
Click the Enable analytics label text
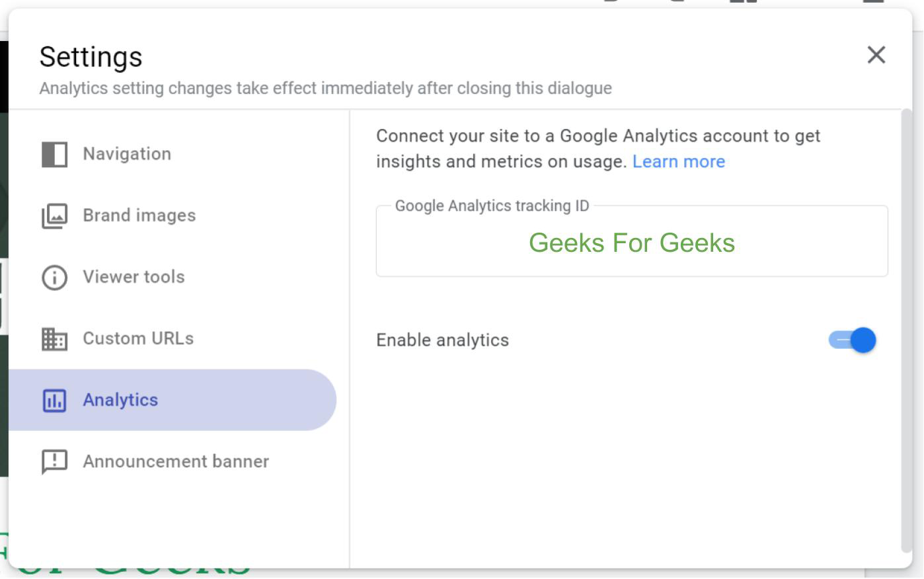click(442, 340)
